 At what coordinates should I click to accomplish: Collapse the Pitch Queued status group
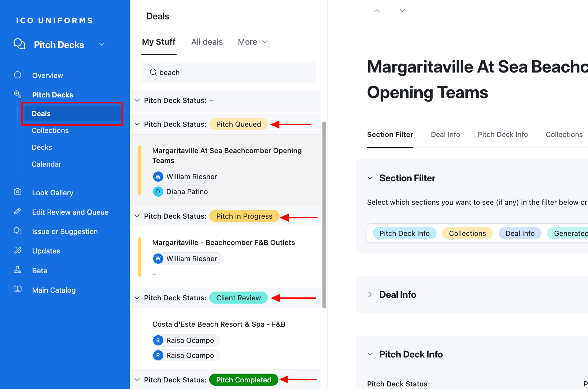click(137, 124)
